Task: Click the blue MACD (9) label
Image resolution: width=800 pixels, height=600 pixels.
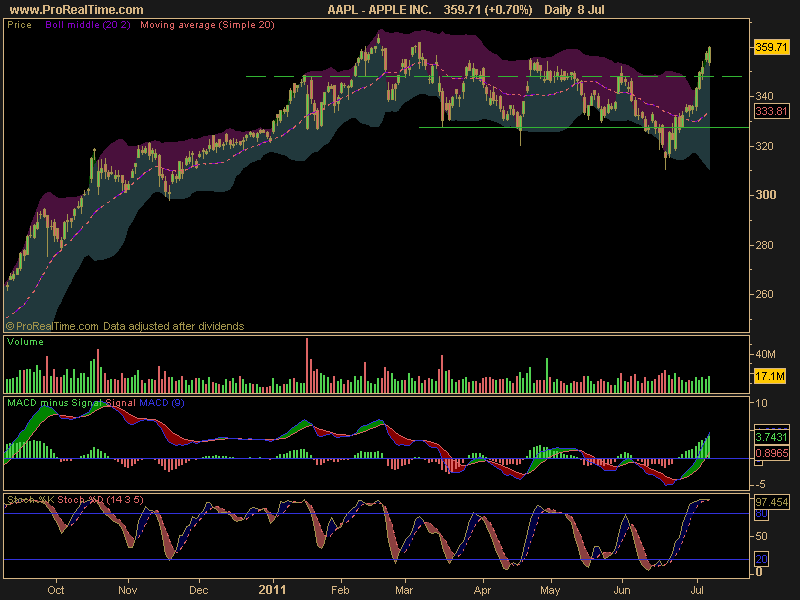Action: pyautogui.click(x=162, y=403)
